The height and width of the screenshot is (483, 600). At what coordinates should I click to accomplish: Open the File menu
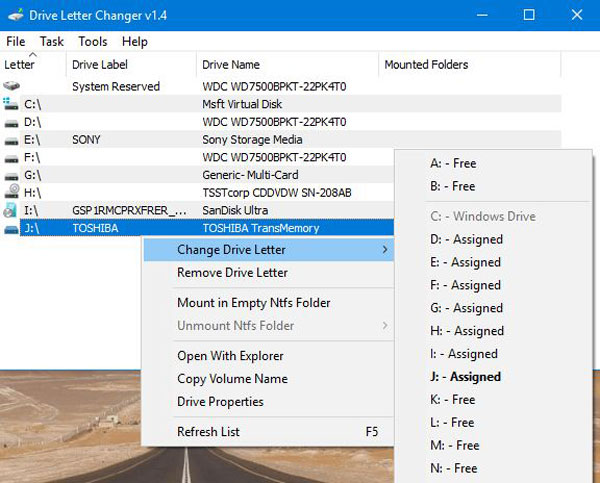pyautogui.click(x=15, y=41)
